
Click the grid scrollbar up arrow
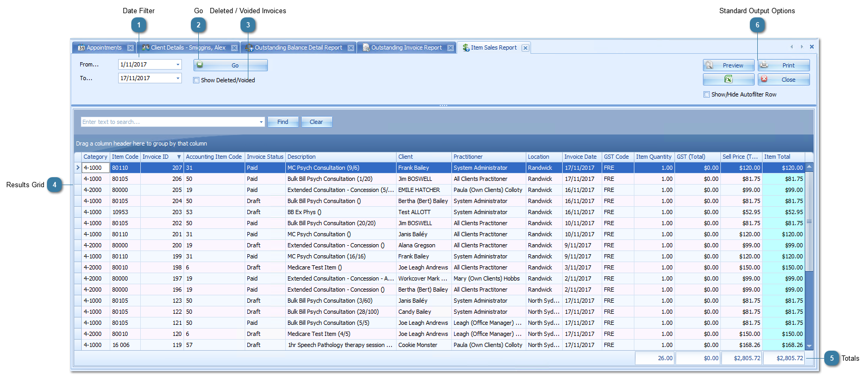(x=809, y=167)
